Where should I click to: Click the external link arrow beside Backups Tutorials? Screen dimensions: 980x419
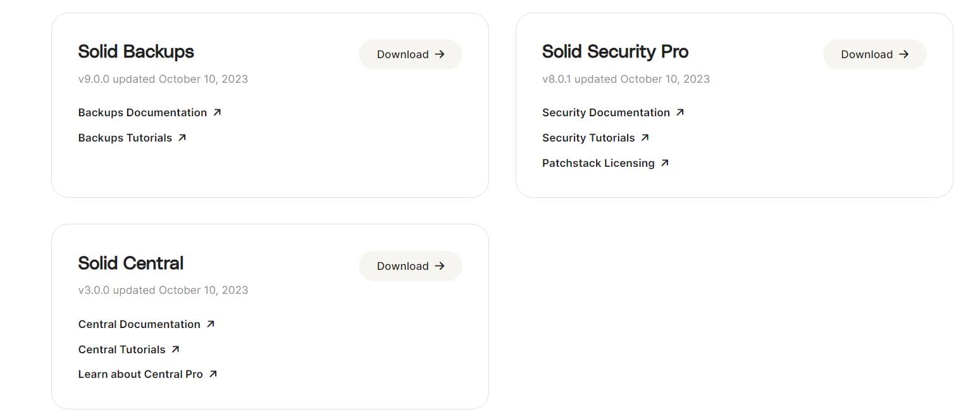click(182, 137)
